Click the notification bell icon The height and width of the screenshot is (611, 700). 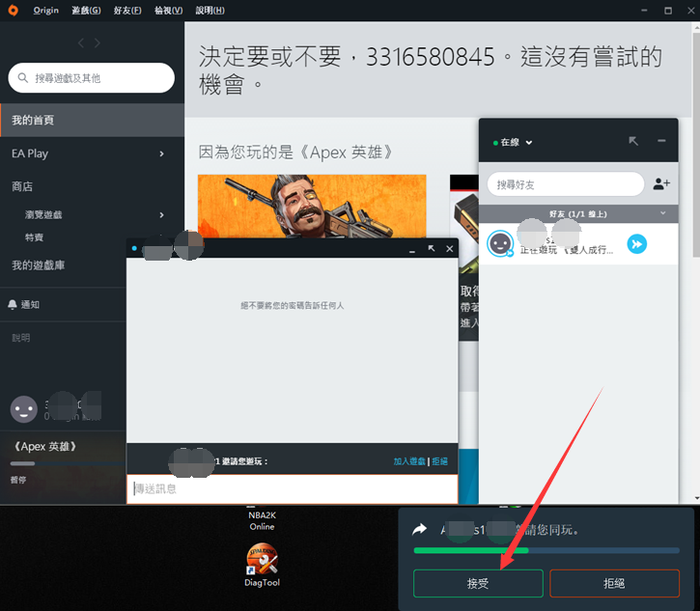pos(13,304)
